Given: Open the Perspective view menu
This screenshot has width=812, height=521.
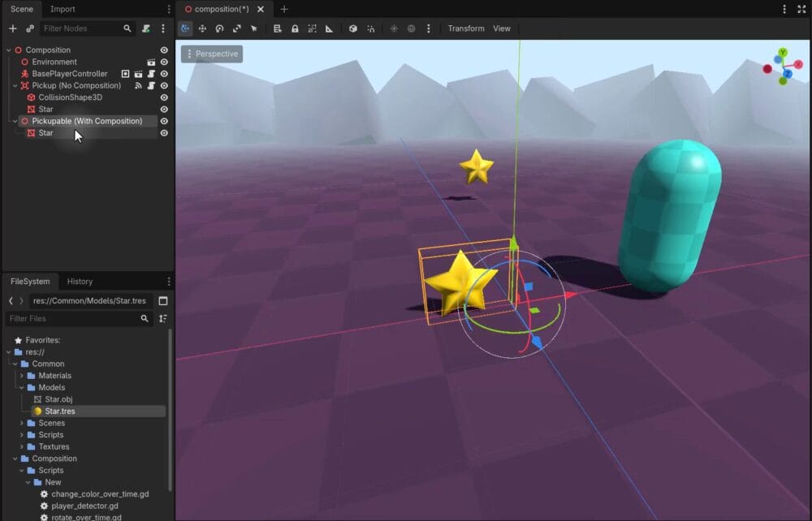Looking at the screenshot, I should pyautogui.click(x=212, y=54).
